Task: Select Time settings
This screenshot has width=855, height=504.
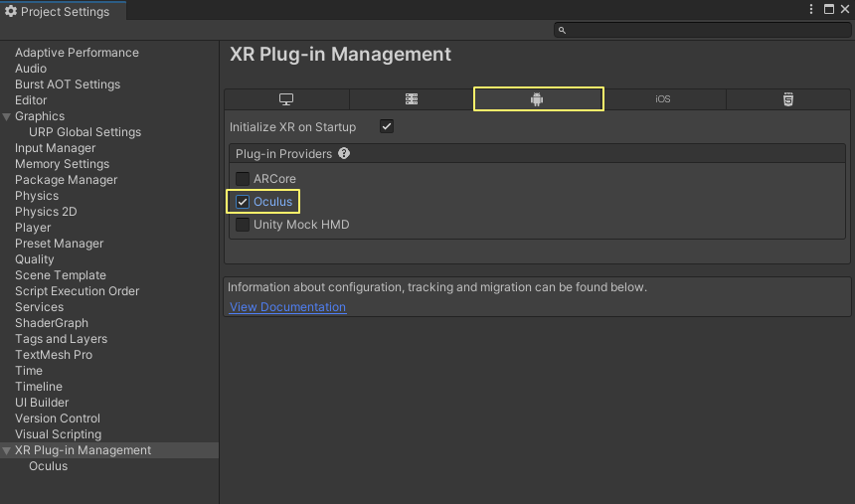Action: coord(29,371)
